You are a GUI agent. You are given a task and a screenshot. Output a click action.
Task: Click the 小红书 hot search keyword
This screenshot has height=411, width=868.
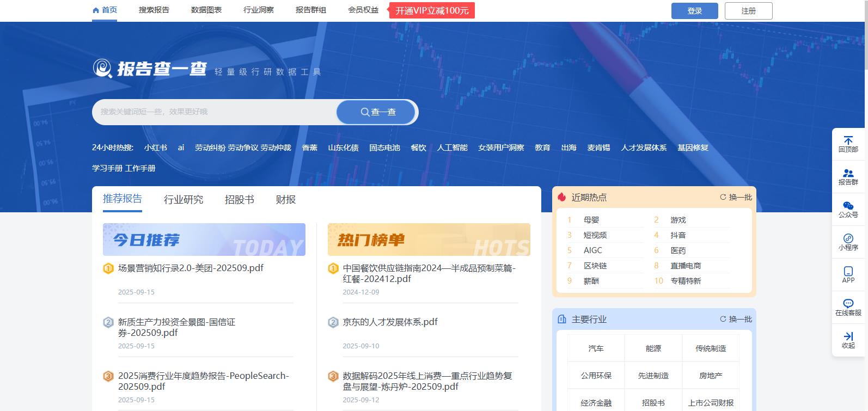point(155,148)
